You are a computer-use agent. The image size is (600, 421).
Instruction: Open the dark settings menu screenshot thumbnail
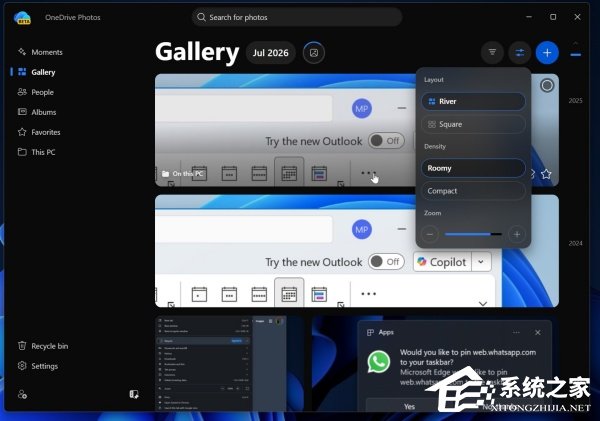230,363
